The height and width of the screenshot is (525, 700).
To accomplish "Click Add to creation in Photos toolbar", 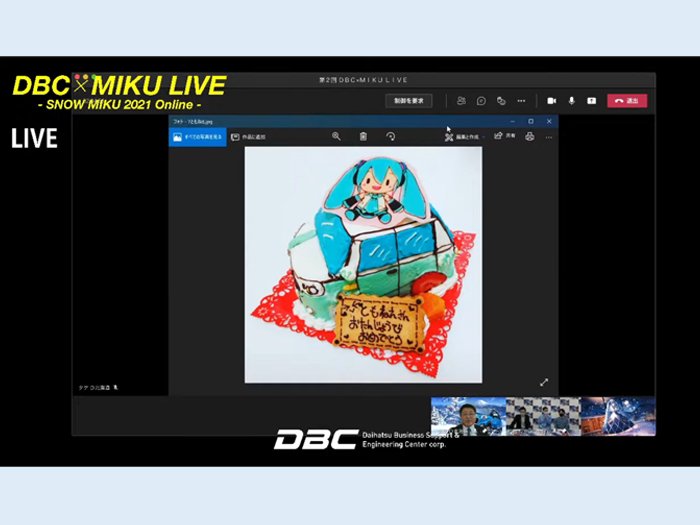I will click(248, 137).
